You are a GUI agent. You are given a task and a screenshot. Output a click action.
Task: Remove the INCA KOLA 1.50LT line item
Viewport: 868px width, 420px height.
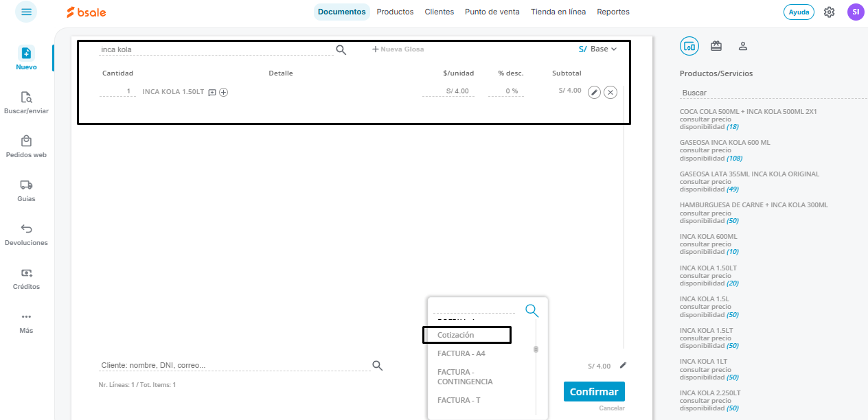click(610, 92)
